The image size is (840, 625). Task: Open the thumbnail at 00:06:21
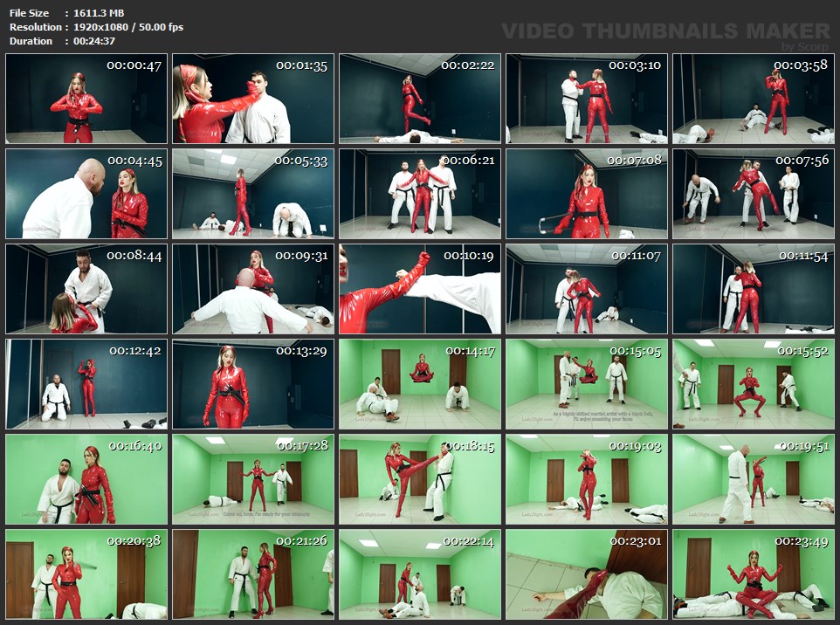tap(419, 194)
